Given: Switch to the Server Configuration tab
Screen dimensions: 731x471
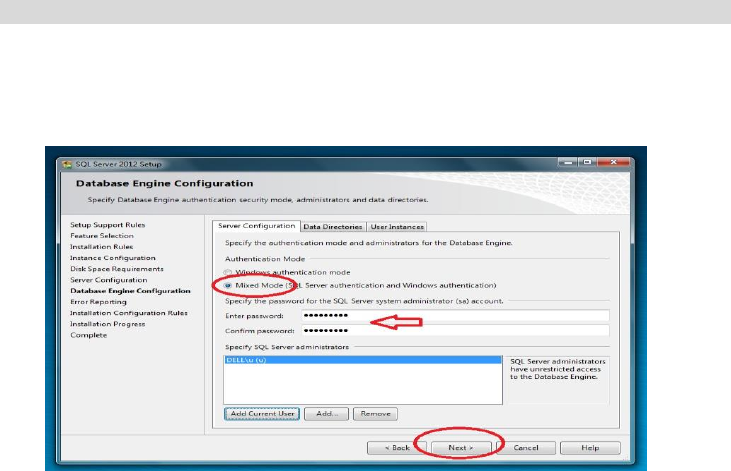Looking at the screenshot, I should coord(256,226).
